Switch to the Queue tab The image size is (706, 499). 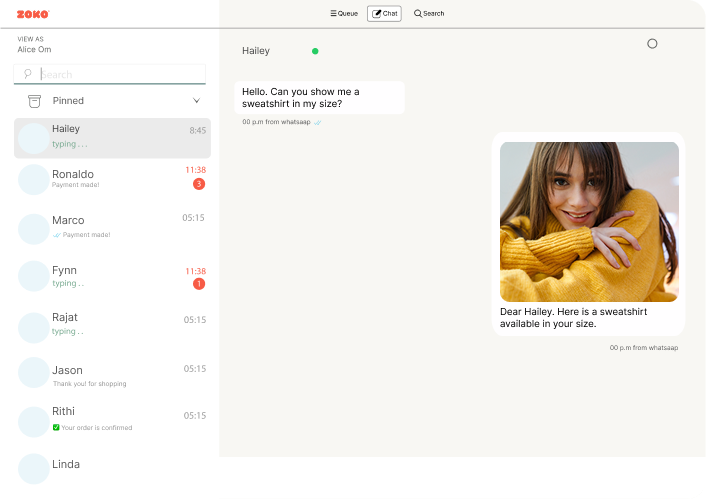(x=344, y=14)
